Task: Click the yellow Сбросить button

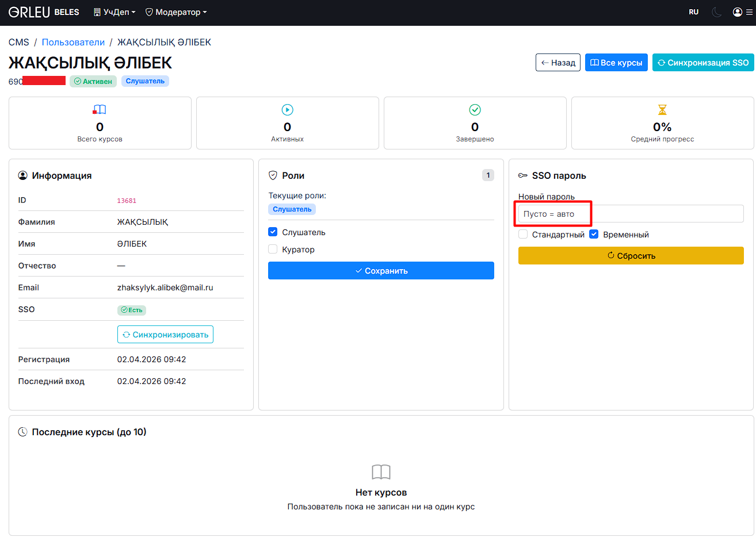Action: [631, 256]
